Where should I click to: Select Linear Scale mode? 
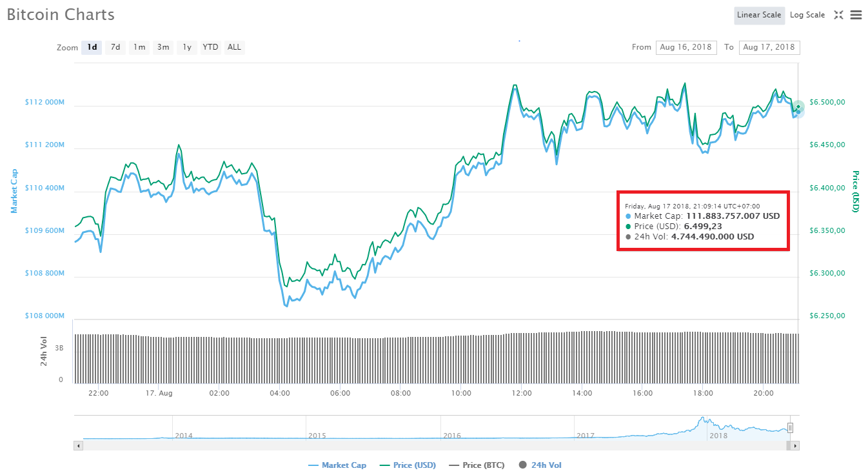(x=759, y=15)
